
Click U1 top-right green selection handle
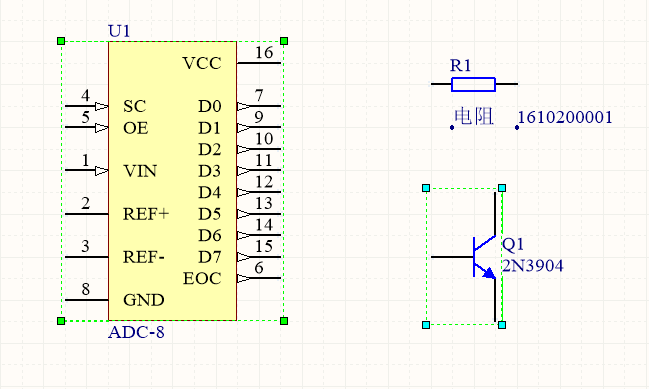coord(284,41)
